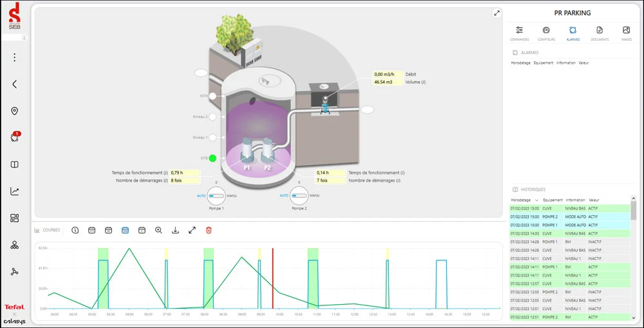The width and height of the screenshot is (644, 328).
Task: Open the trend chart icon in sidebar
Action: click(15, 191)
